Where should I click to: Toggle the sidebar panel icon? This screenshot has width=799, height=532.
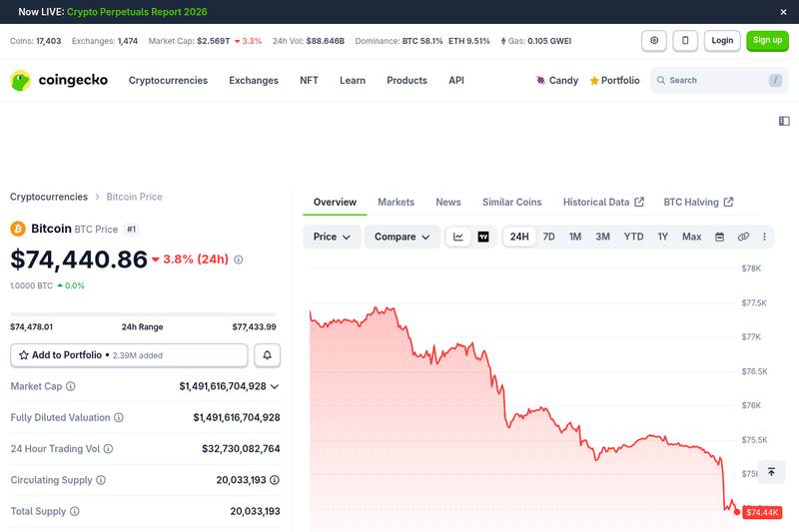tap(784, 121)
